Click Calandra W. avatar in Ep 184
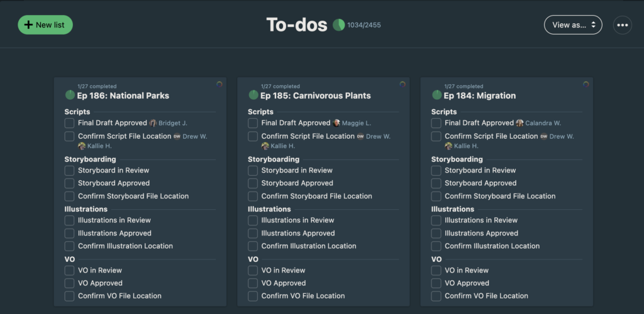 click(x=519, y=123)
